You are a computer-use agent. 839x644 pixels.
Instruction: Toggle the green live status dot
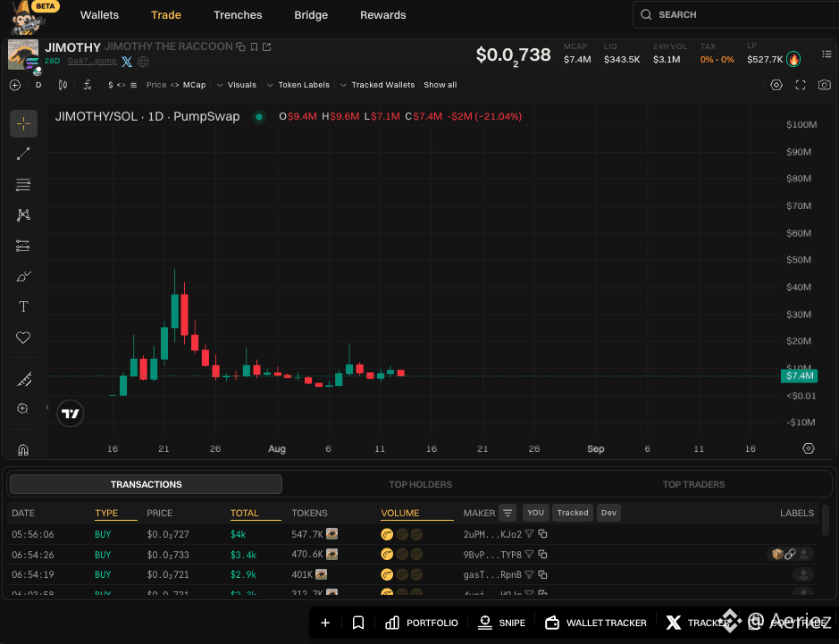pyautogui.click(x=259, y=117)
